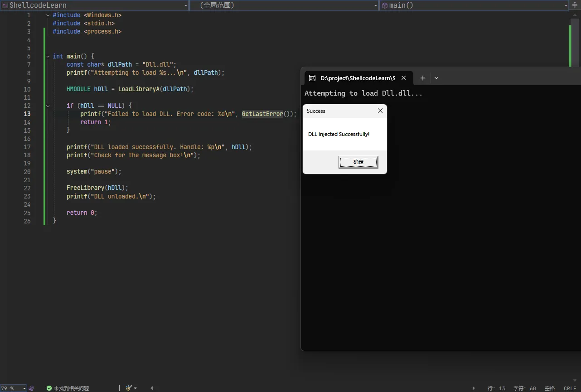Open the global scope (全局范围) dropdown
581x392 pixels.
(376, 5)
